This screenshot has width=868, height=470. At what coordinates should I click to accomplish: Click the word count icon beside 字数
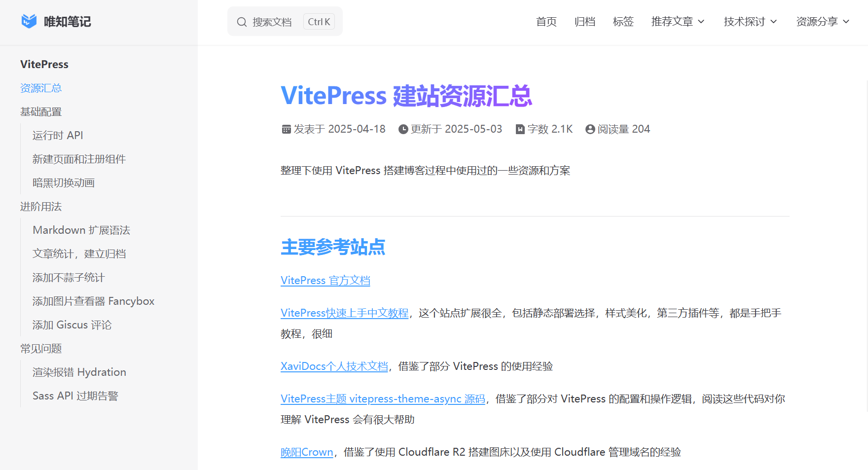tap(520, 129)
